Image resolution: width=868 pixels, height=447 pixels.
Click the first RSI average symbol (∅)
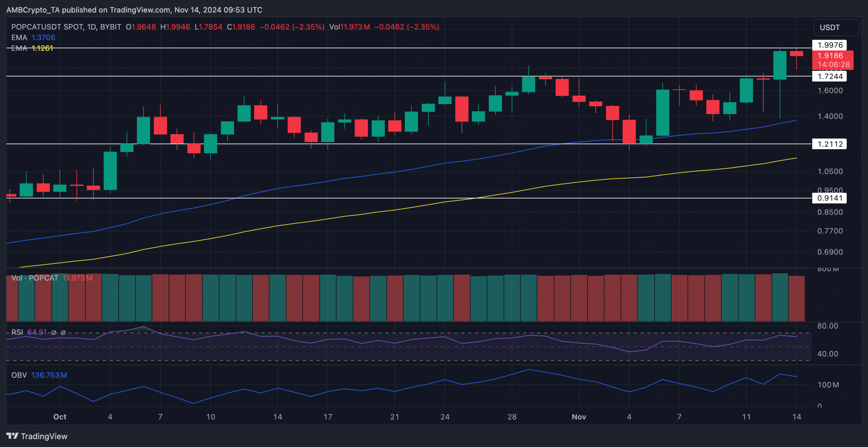tap(53, 333)
